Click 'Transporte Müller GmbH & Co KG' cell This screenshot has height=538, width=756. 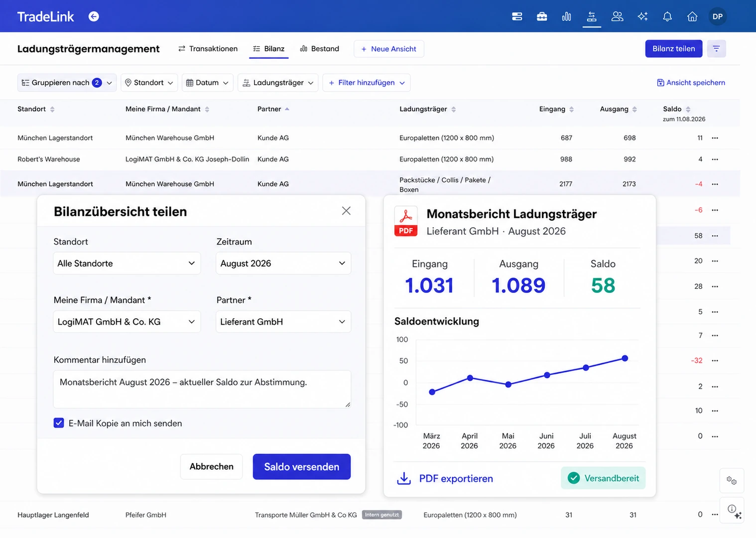tap(306, 515)
